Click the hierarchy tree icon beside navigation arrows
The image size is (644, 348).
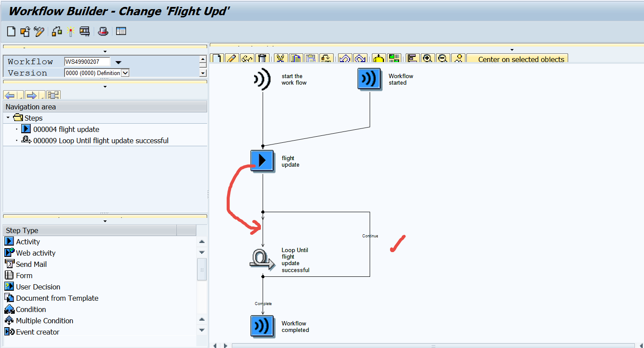(54, 95)
